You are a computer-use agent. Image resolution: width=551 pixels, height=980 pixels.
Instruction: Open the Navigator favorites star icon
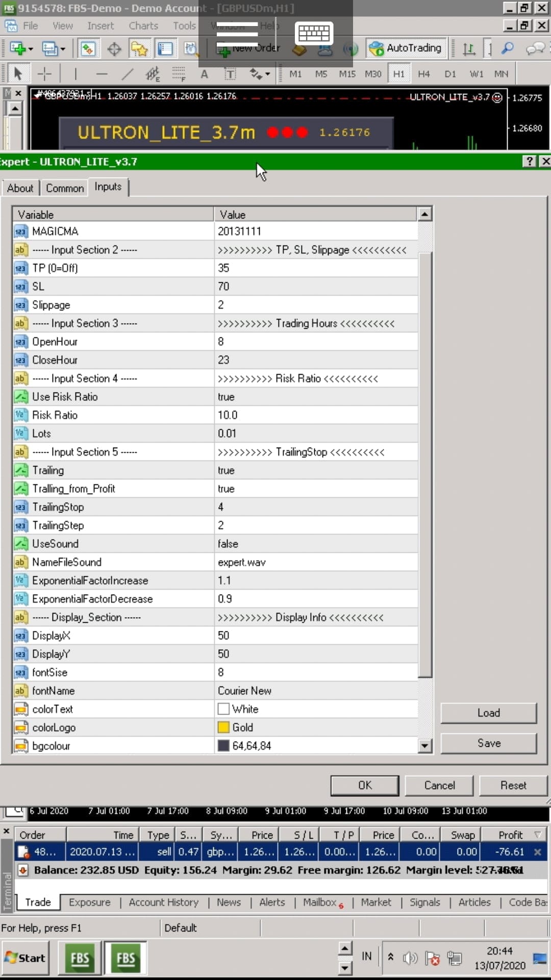click(139, 49)
